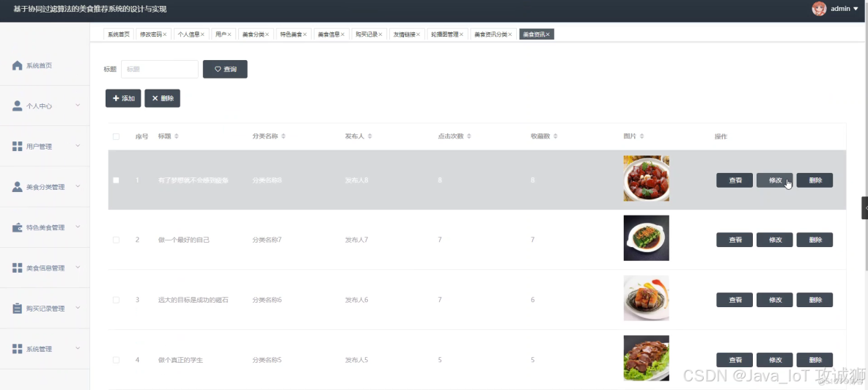868x390 pixels.
Task: Click 查看 for row 1
Action: [735, 180]
